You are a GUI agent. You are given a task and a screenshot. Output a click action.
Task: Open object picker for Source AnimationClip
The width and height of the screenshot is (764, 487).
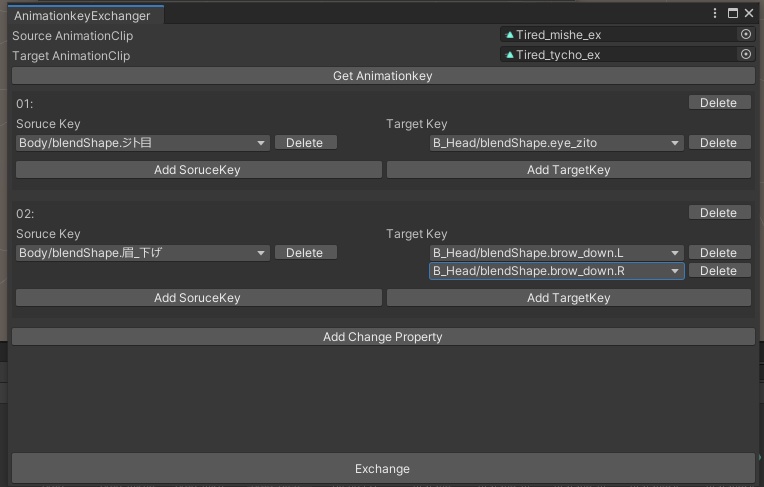pos(745,34)
